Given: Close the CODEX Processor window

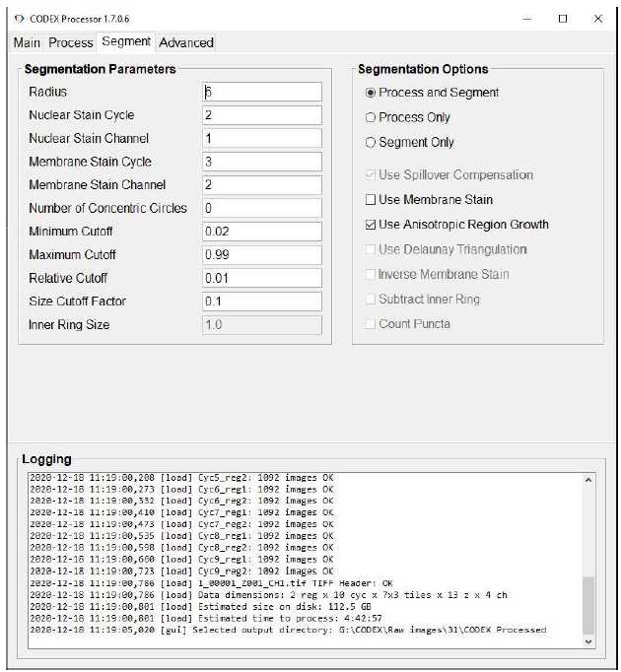Looking at the screenshot, I should 598,19.
